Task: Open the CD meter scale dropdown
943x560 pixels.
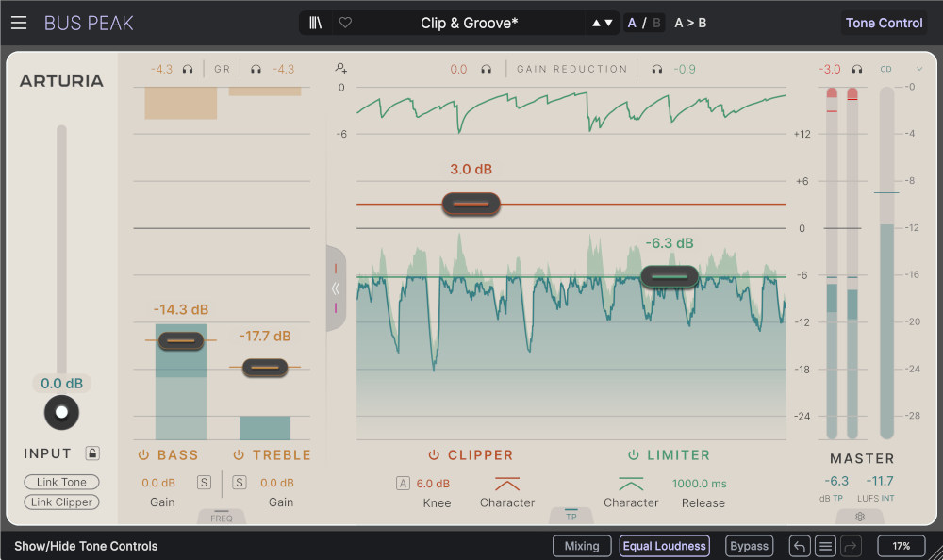Action: click(919, 69)
